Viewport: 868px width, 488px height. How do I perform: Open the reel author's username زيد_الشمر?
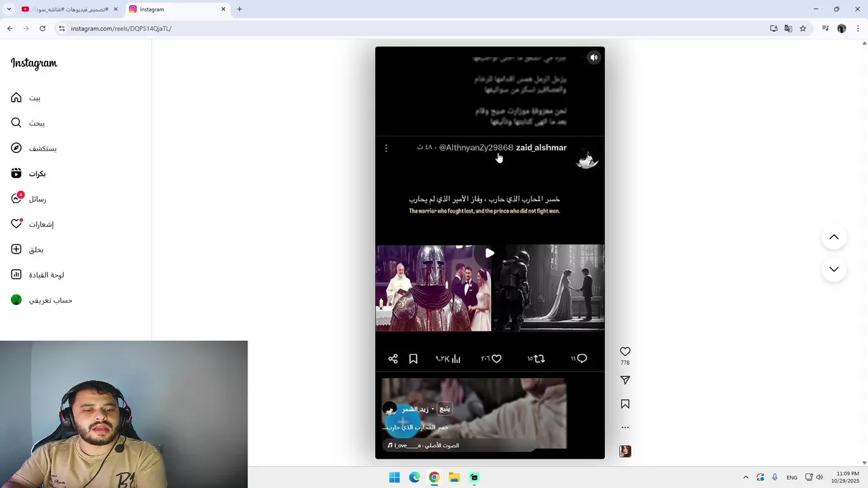pos(415,409)
